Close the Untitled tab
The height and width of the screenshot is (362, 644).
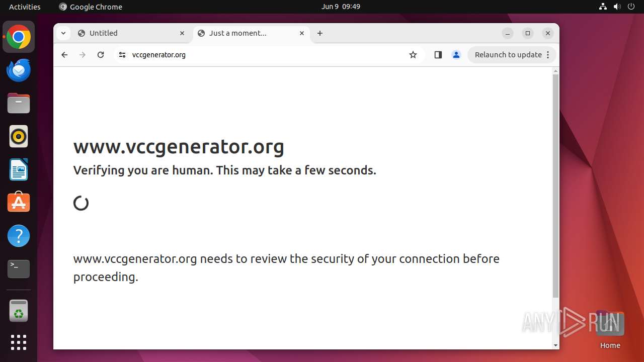pyautogui.click(x=182, y=33)
